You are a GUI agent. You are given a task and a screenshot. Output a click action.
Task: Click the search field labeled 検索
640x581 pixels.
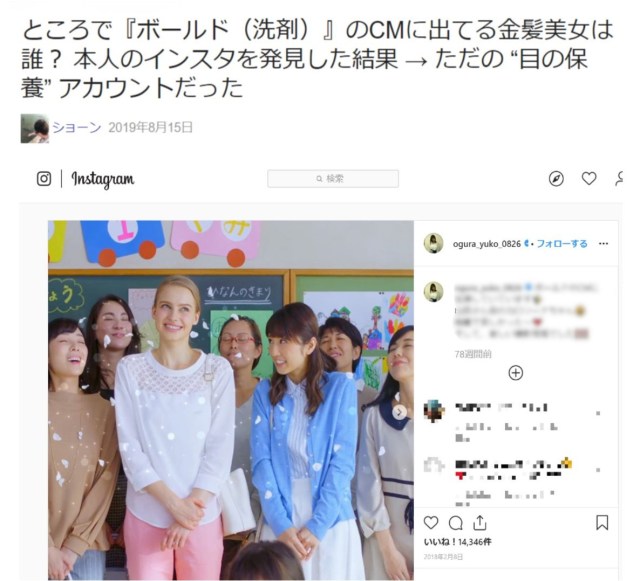point(333,179)
